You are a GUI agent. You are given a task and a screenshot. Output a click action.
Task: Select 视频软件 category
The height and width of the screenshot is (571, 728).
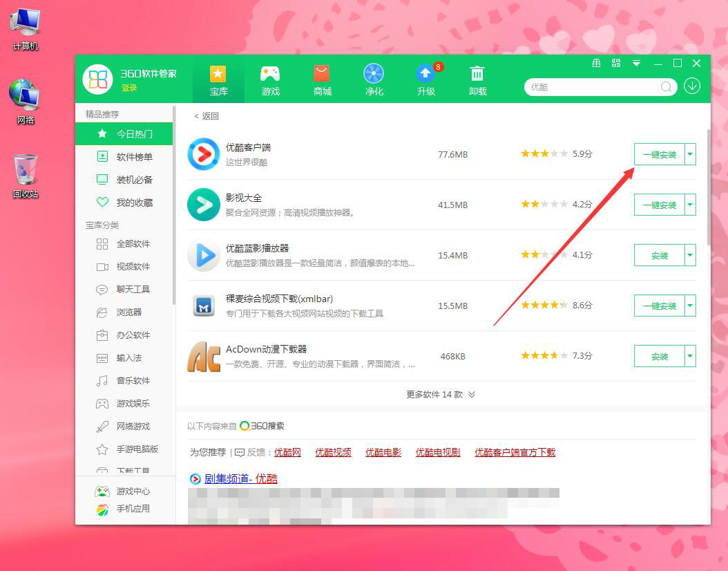[124, 267]
